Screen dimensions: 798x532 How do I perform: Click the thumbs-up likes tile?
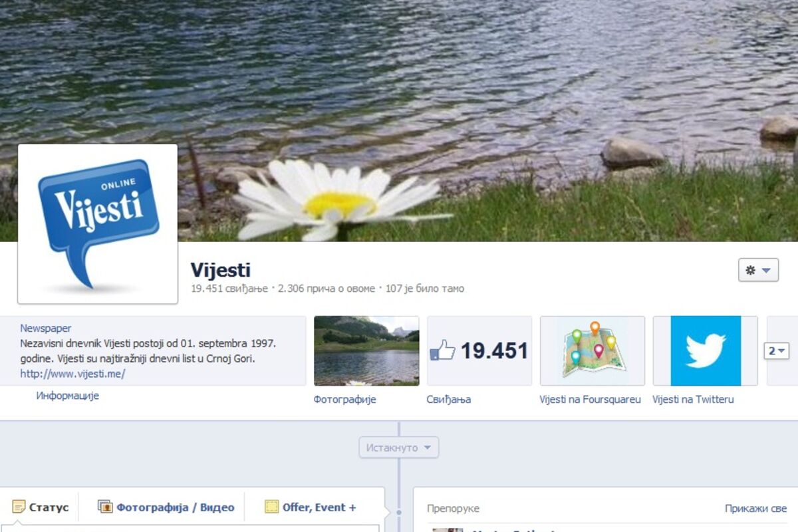coord(479,350)
